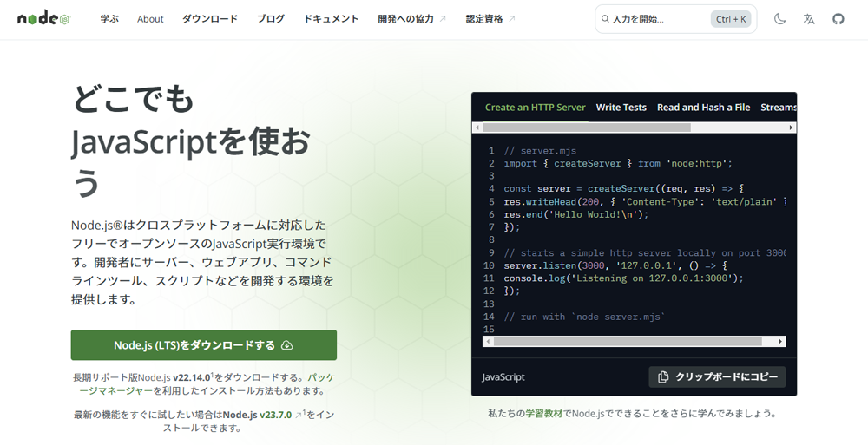Open the パッケージマネージャー link
Viewport: 868px width, 445px height.
point(207,384)
